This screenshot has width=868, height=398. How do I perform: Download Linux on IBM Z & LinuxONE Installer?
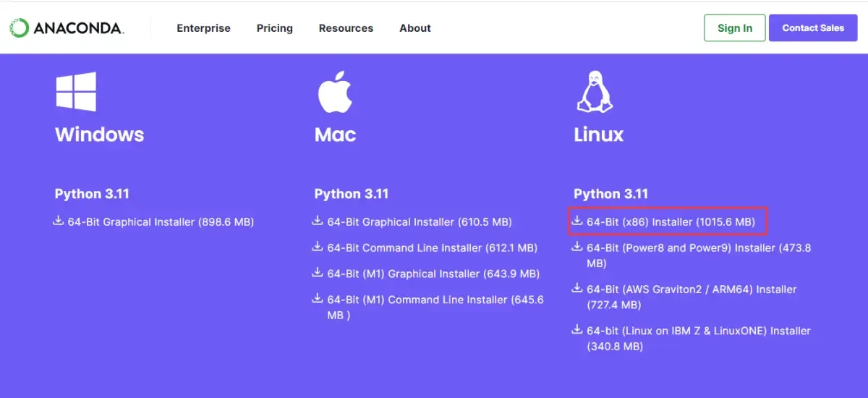click(699, 338)
